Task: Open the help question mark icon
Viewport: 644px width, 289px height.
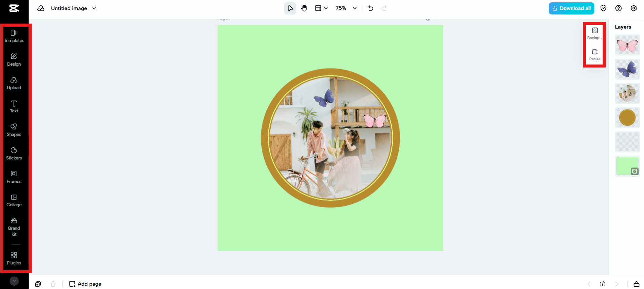Action: pos(618,8)
